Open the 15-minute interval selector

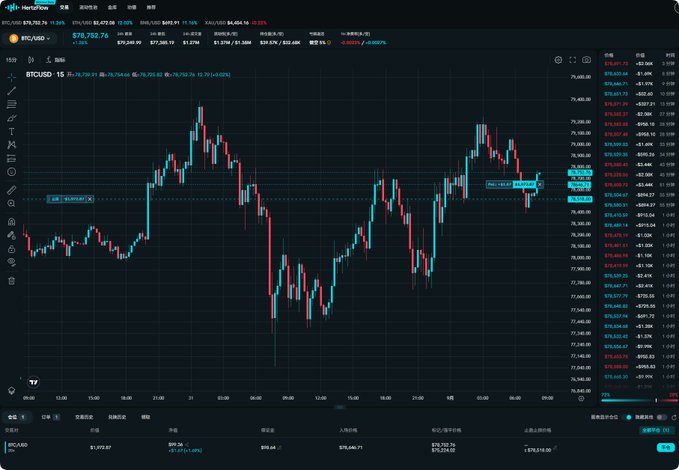coord(11,60)
